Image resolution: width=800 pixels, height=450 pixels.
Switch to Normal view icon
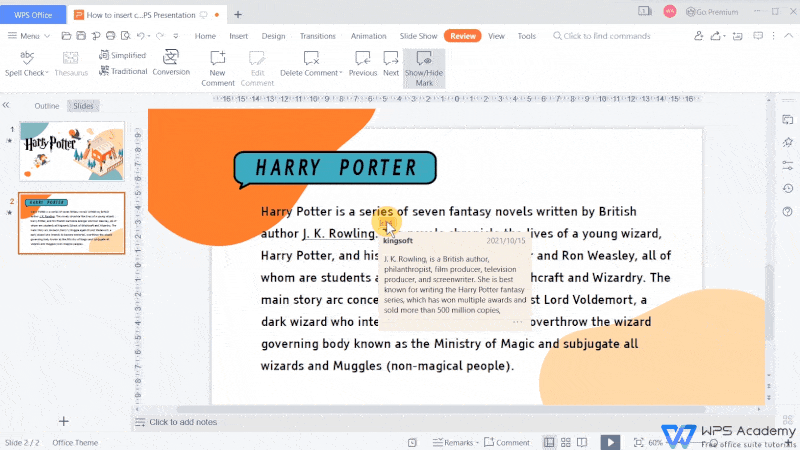coord(549,442)
